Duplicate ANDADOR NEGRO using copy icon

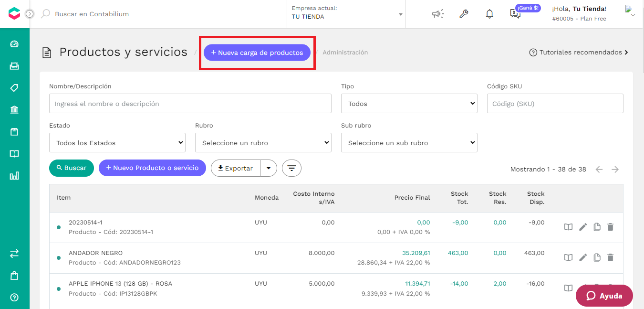coord(597,257)
